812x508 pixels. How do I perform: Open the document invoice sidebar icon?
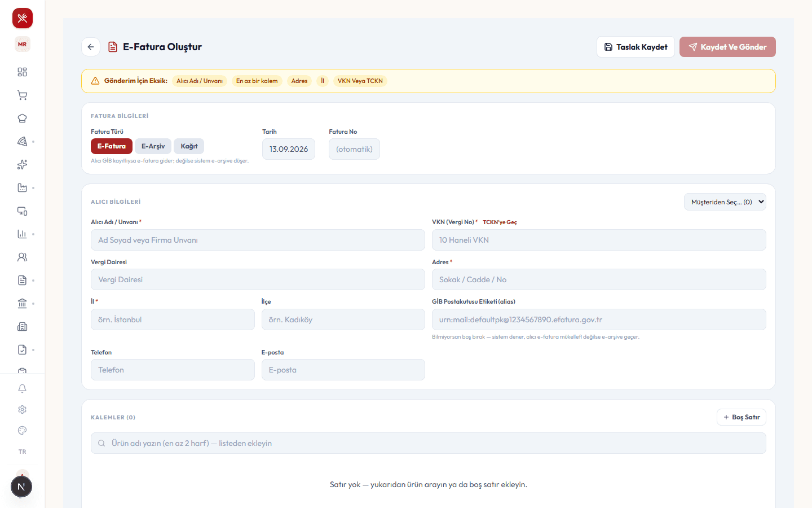tap(23, 281)
